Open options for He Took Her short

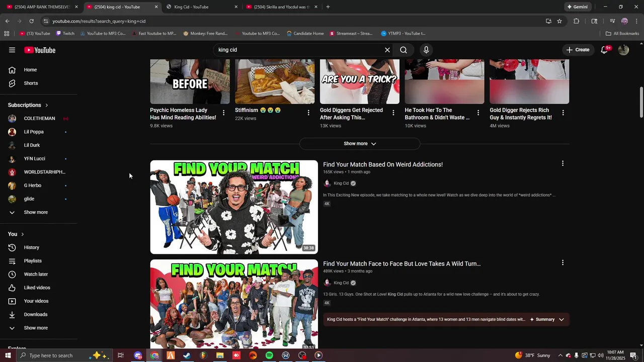[x=478, y=113]
